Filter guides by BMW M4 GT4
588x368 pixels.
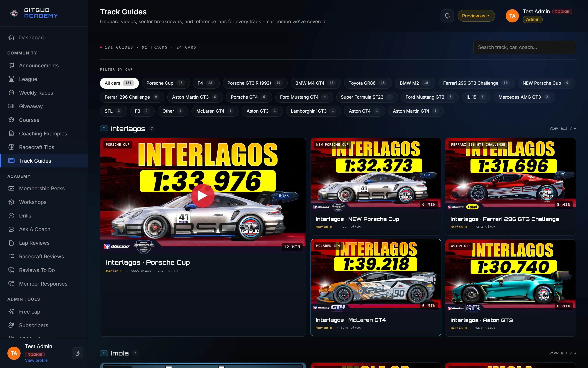click(316, 83)
